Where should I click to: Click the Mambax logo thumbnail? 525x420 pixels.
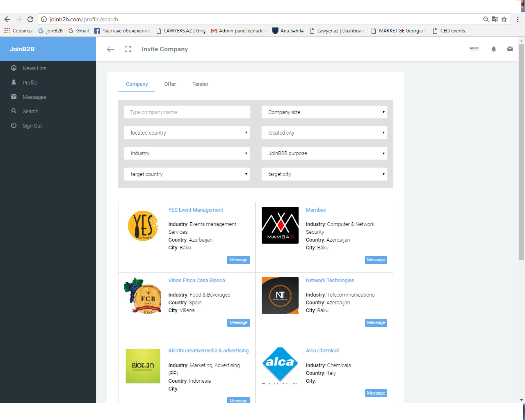tap(280, 225)
